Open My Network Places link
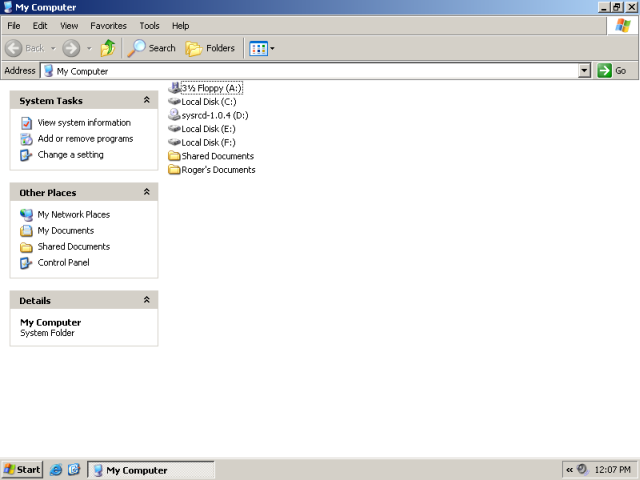The image size is (640, 480). 73,214
